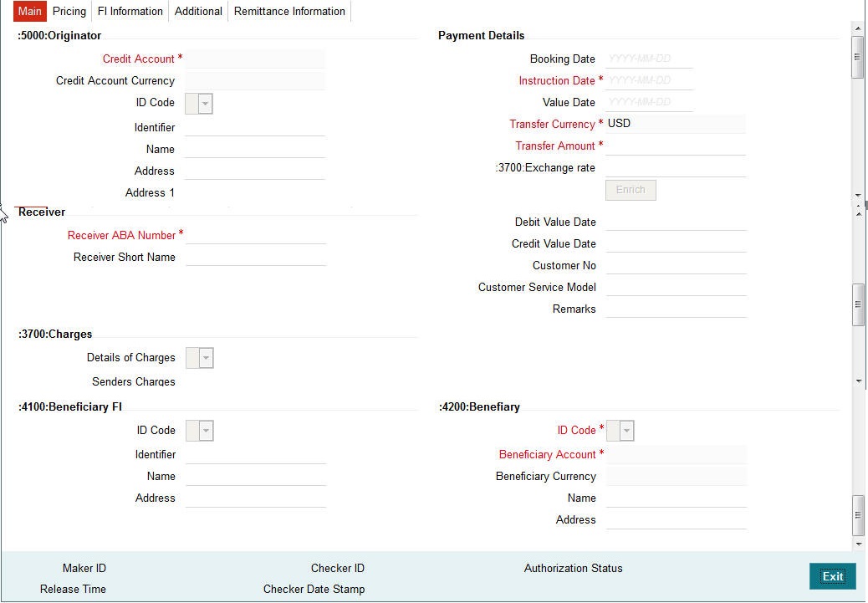The image size is (868, 603).
Task: Click the Address 1 label
Action: 150,192
